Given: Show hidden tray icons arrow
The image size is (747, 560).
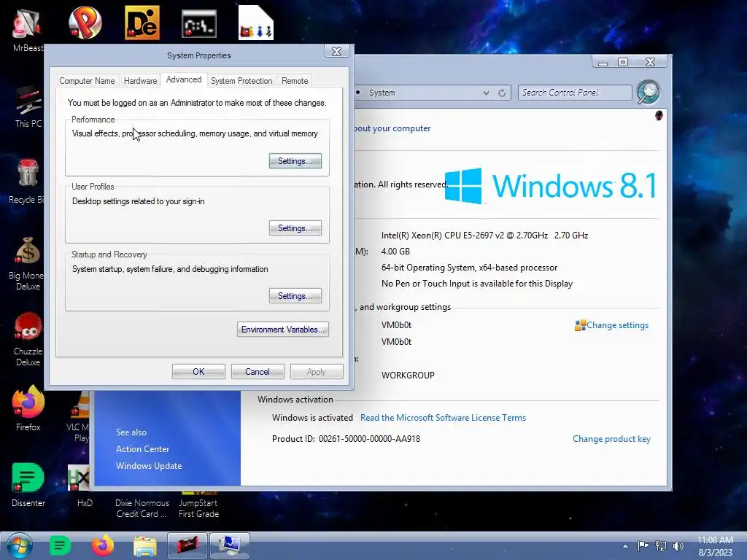Looking at the screenshot, I should tap(625, 546).
